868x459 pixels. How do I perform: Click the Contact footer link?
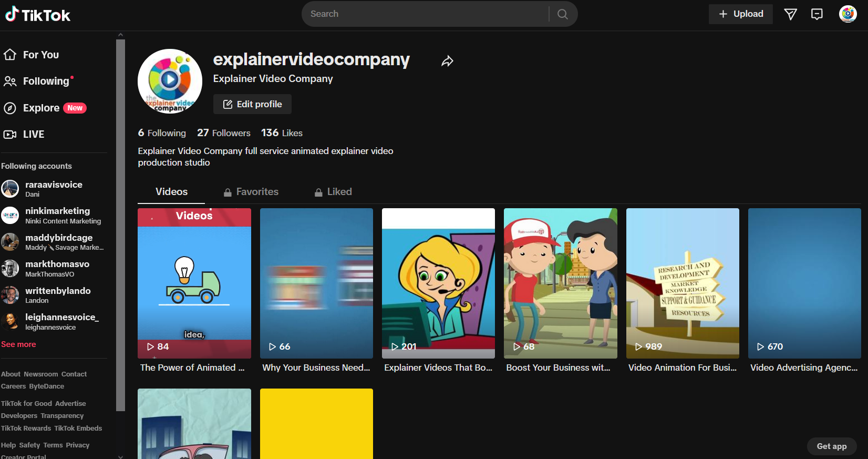click(74, 374)
